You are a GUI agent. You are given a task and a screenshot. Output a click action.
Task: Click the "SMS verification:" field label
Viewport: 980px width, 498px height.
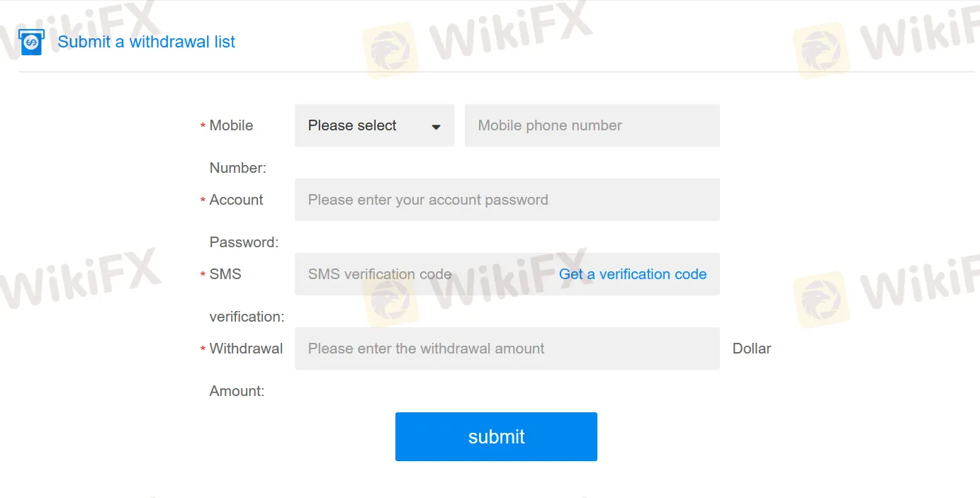click(x=226, y=275)
